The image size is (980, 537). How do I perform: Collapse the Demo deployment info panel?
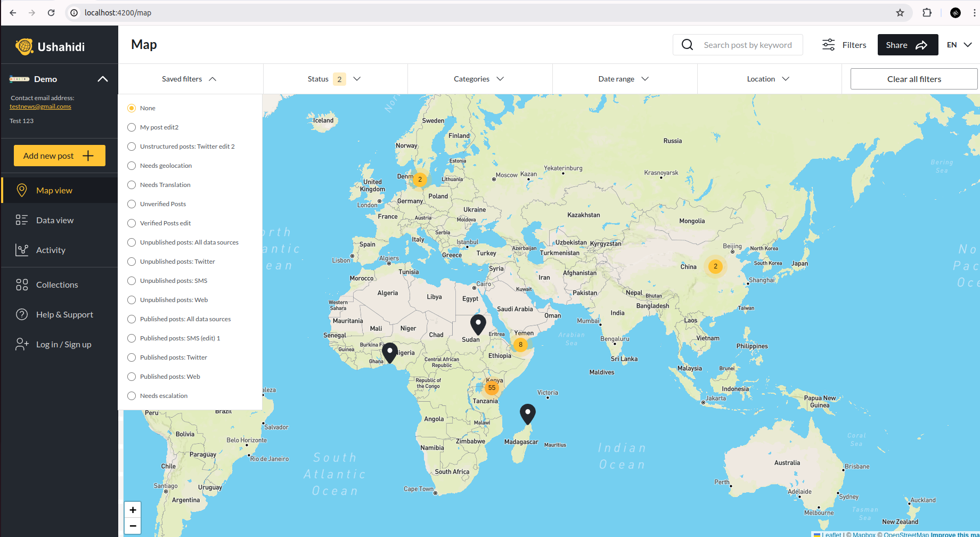click(103, 79)
